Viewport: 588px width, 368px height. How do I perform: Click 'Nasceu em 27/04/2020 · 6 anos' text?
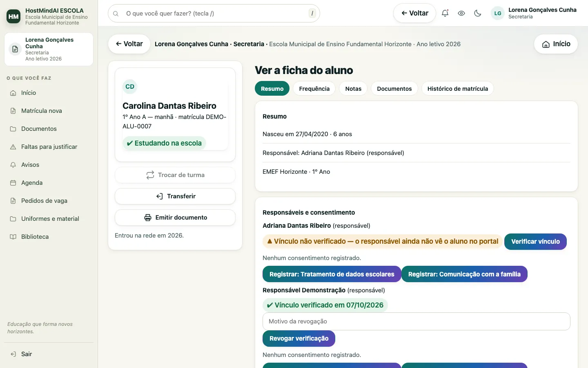(x=307, y=134)
